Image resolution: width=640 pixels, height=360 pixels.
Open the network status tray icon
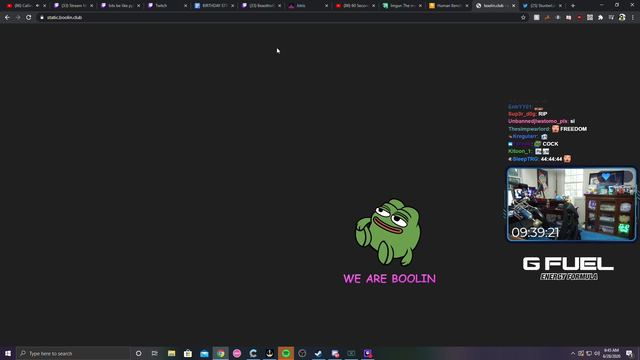pyautogui.click(x=589, y=353)
